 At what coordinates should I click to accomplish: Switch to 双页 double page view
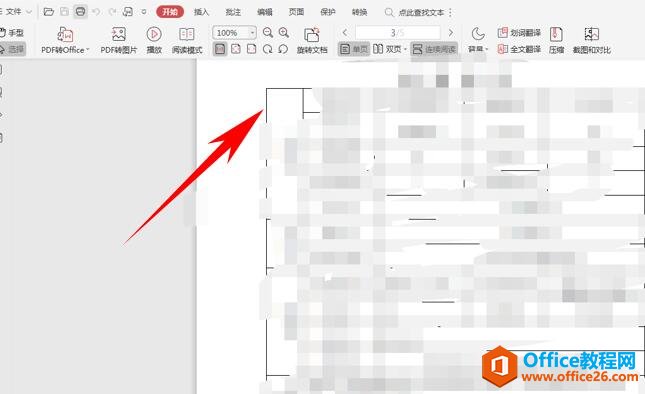tap(387, 49)
